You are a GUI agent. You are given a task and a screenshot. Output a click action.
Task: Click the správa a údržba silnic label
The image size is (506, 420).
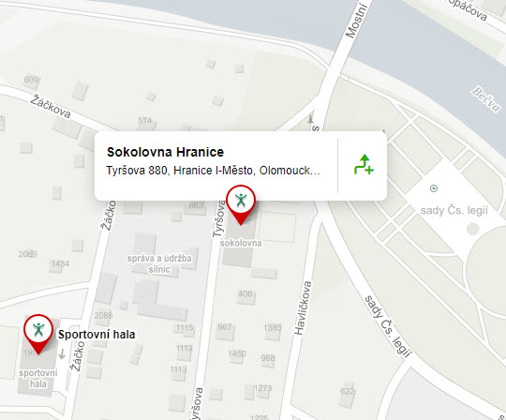[x=159, y=263]
